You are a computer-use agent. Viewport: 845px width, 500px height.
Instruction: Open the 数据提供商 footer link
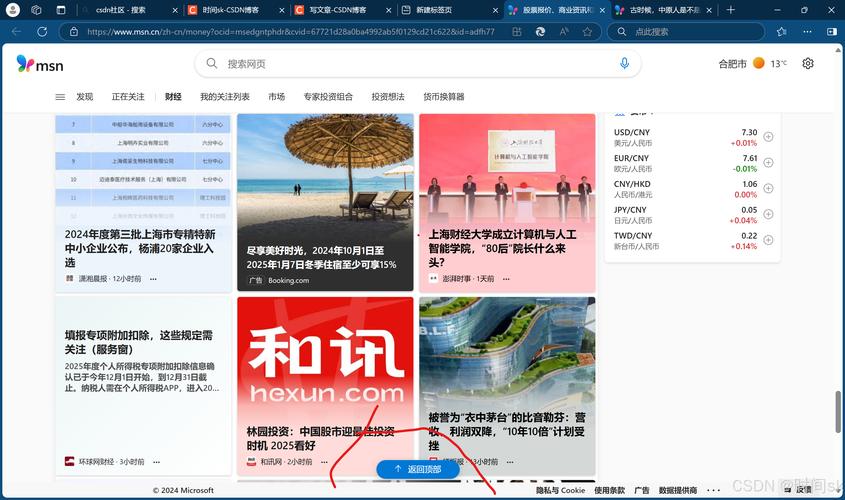pos(678,490)
